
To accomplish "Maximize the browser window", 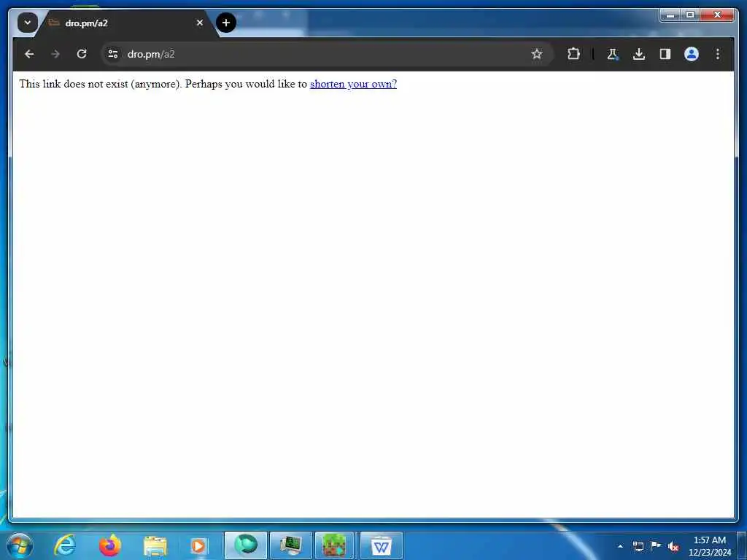I will [690, 15].
